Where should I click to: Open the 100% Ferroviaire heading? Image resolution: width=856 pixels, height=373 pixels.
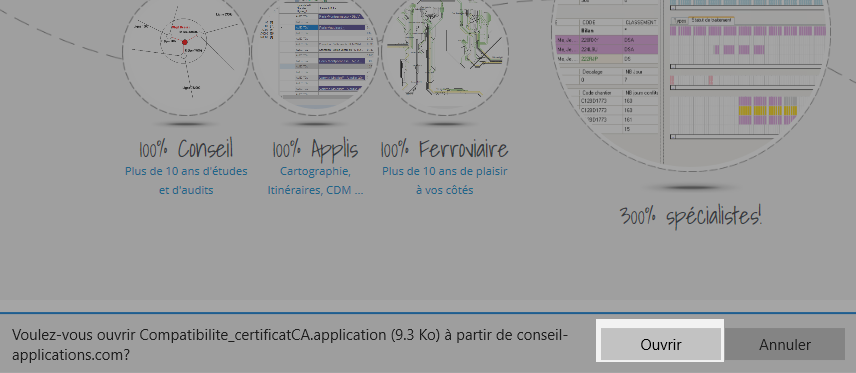pyautogui.click(x=444, y=149)
